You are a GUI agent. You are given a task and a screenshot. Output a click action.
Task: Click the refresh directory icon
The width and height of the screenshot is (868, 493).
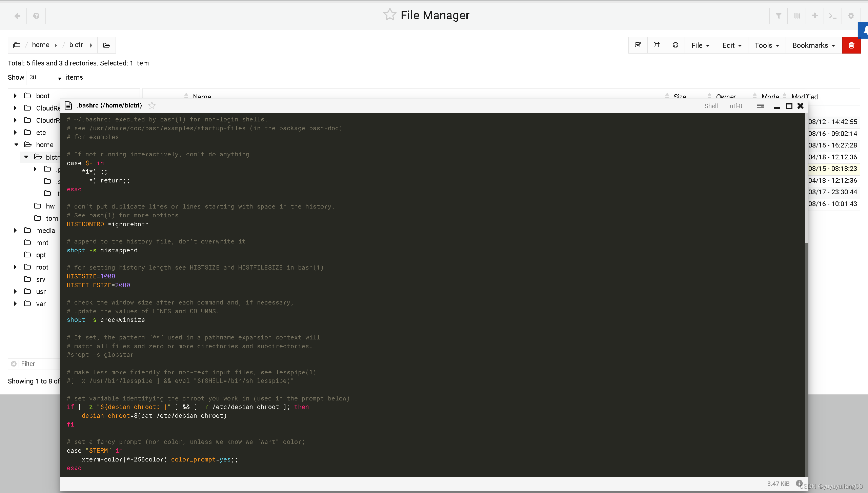tap(675, 45)
